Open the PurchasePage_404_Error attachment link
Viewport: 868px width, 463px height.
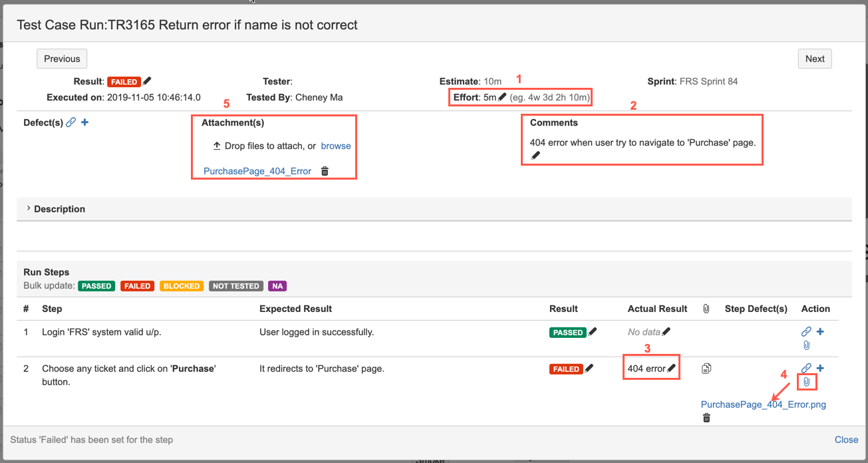tap(257, 171)
